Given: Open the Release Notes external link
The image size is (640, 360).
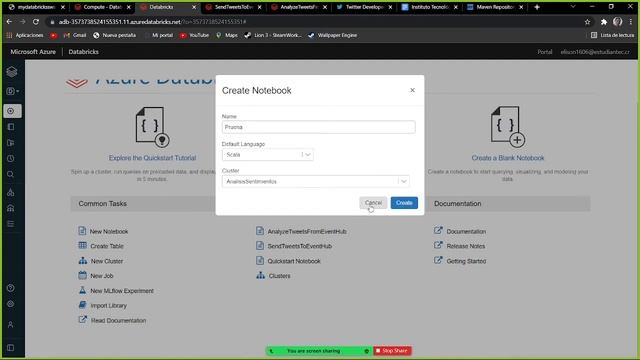Looking at the screenshot, I should click(466, 246).
